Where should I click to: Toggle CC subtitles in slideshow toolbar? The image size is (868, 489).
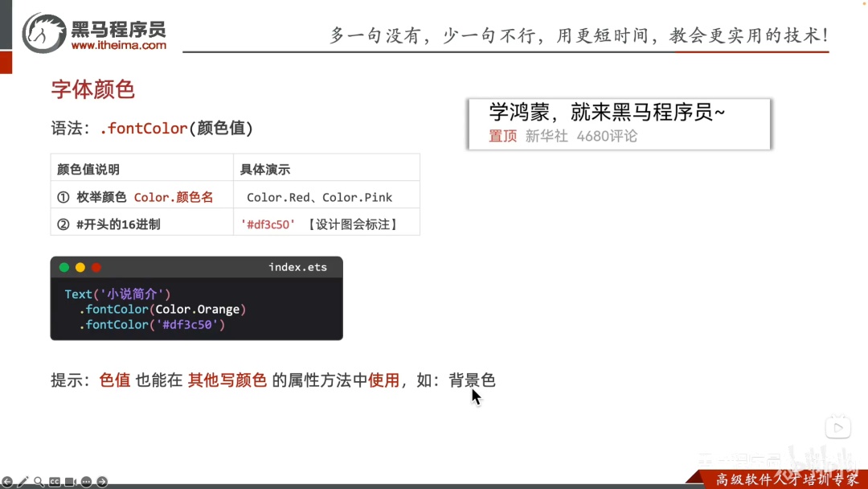coord(55,482)
